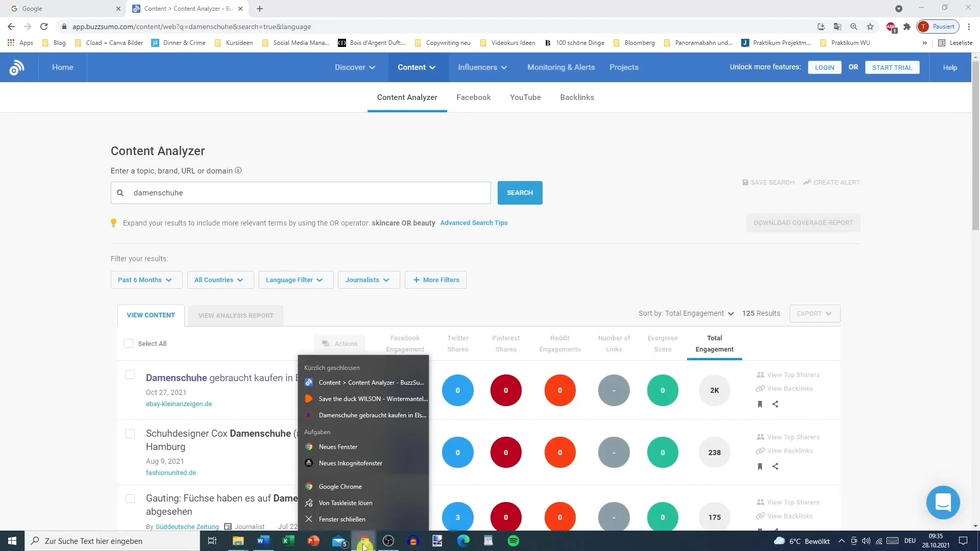
Task: Open the Journalists filter dropdown
Action: point(369,280)
